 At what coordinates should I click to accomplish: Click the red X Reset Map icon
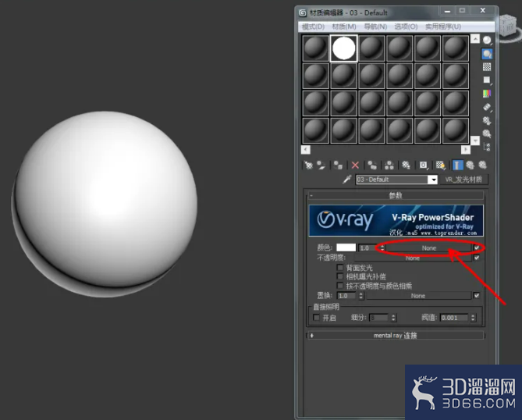pos(355,166)
